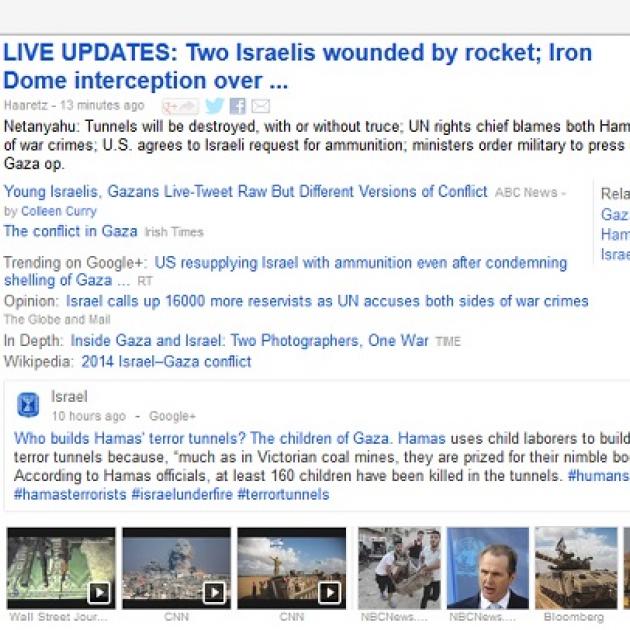630x630 pixels.
Task: Open Israel's Google+ profile avatar
Action: (x=28, y=405)
